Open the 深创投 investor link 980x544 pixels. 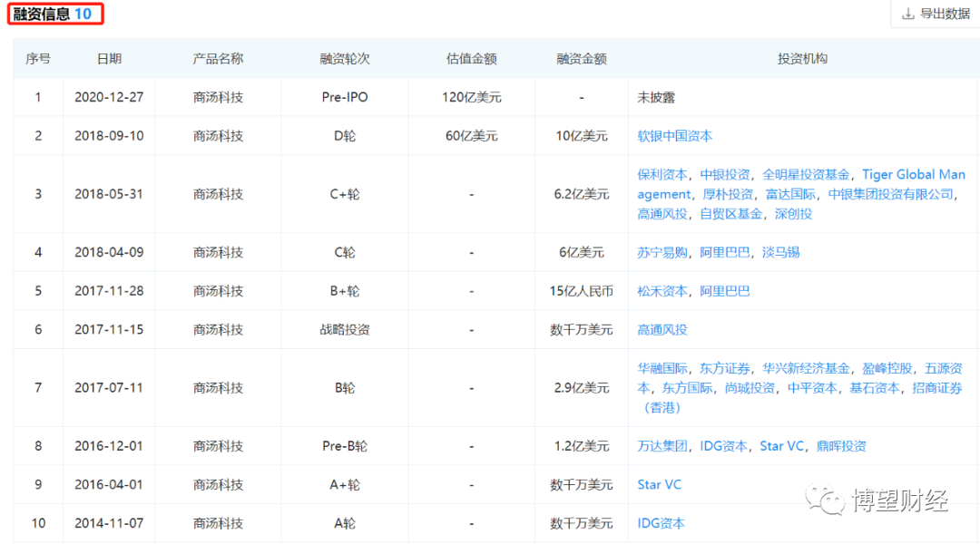click(x=793, y=214)
